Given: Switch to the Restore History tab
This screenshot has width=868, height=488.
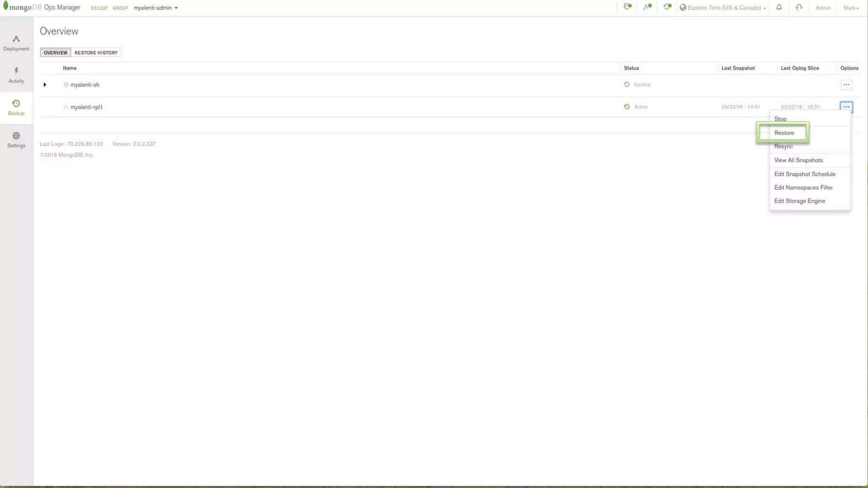Looking at the screenshot, I should 96,53.
